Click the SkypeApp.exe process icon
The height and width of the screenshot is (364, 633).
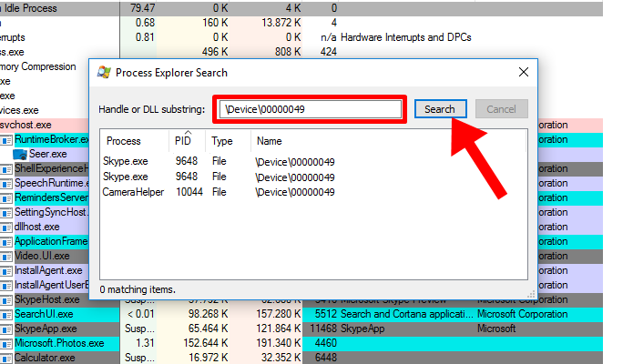tap(6, 329)
